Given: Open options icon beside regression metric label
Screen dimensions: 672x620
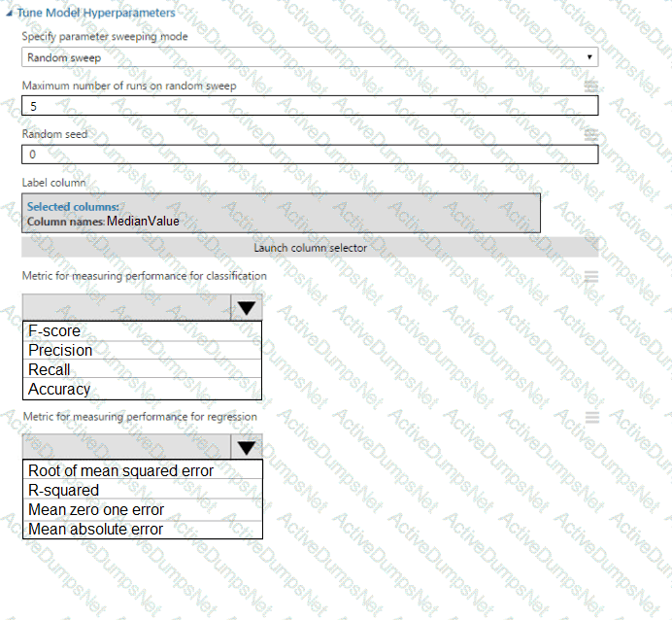Looking at the screenshot, I should (x=590, y=417).
